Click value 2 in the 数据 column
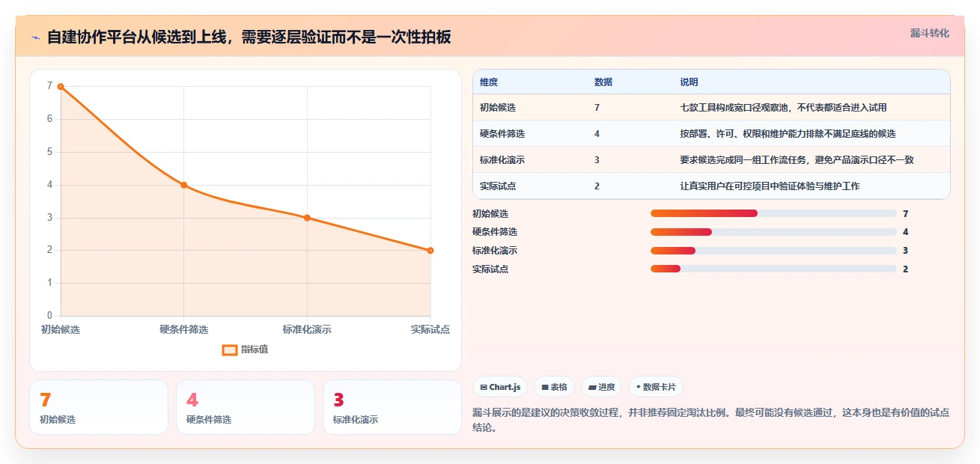Viewport: 980px width, 464px height. coord(597,186)
